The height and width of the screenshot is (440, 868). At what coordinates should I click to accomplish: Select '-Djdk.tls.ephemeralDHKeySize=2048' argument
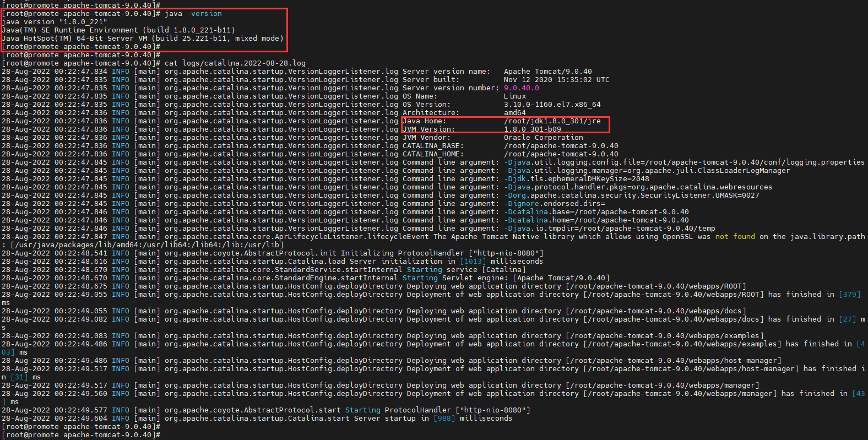point(577,179)
